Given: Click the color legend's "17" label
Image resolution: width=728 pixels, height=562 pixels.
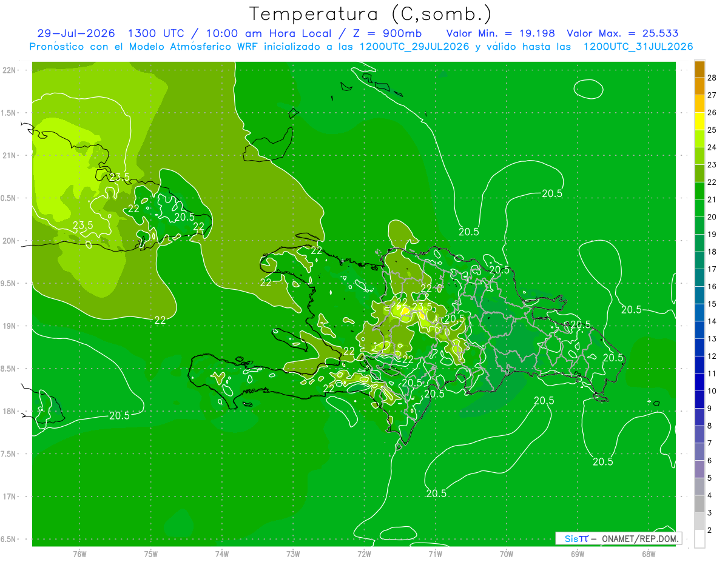Looking at the screenshot, I should click(712, 269).
